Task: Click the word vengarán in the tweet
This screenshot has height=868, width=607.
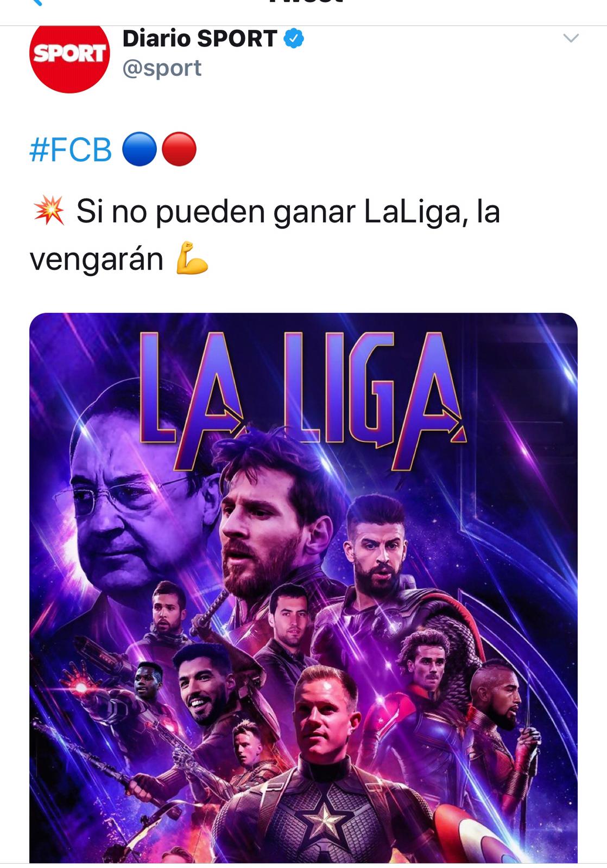Action: point(97,259)
